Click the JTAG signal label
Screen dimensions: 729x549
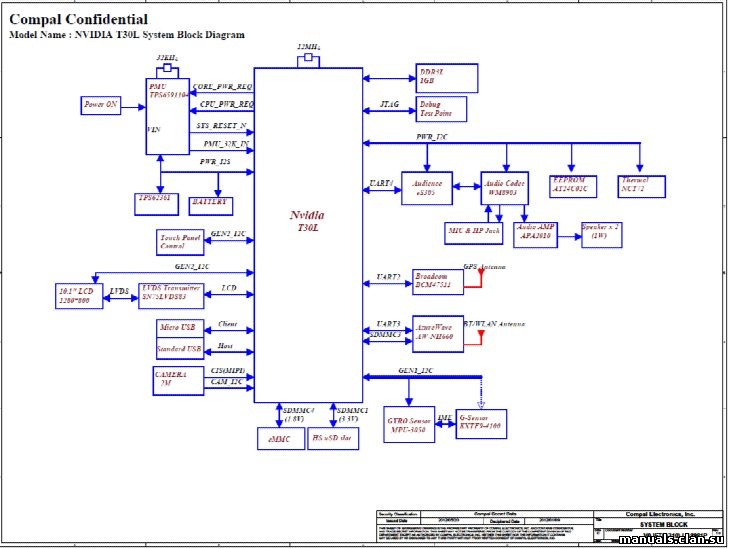click(x=390, y=104)
